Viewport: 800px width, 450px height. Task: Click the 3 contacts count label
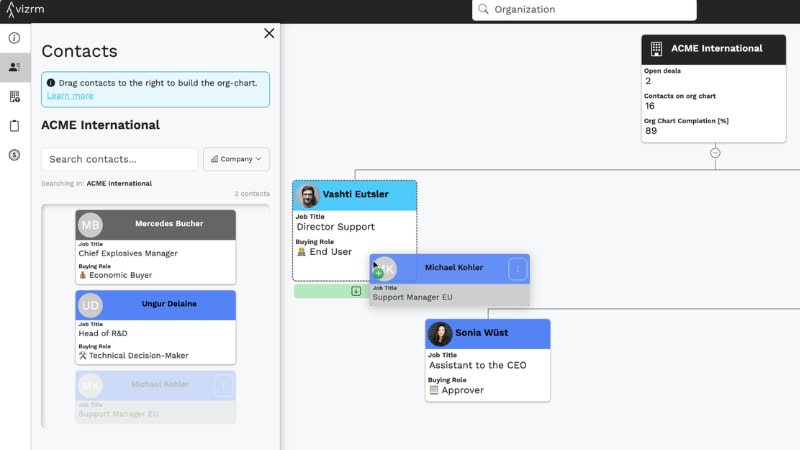[x=252, y=194]
